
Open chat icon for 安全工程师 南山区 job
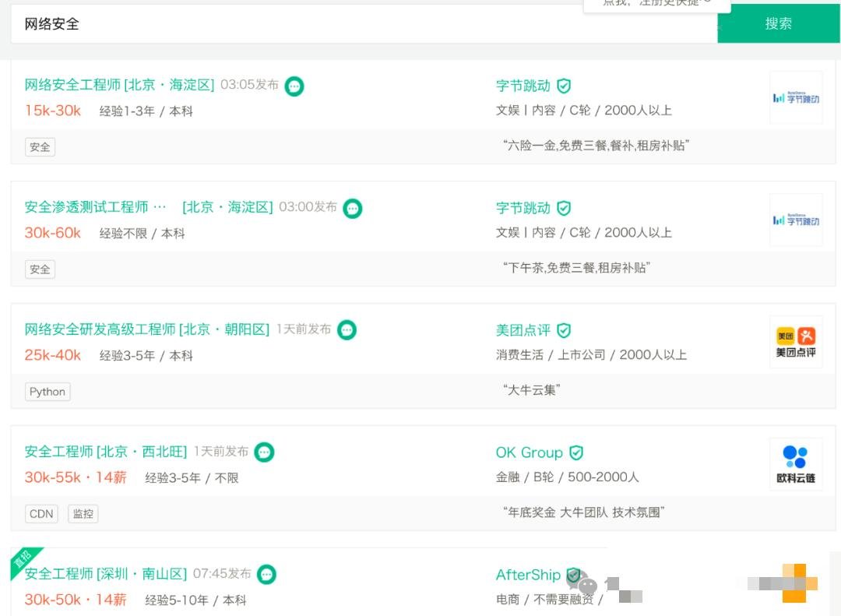click(x=266, y=575)
